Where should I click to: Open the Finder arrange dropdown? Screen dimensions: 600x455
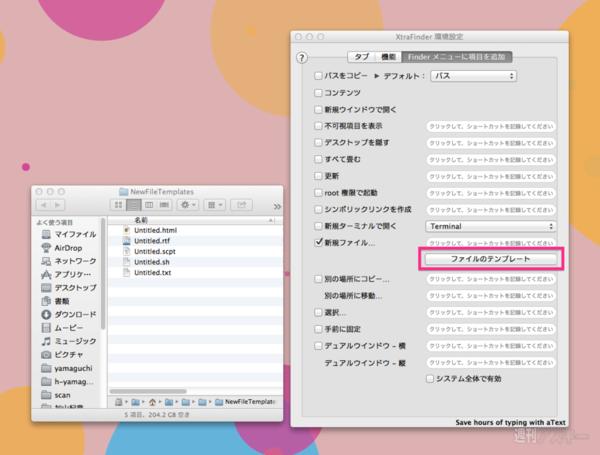pos(214,205)
